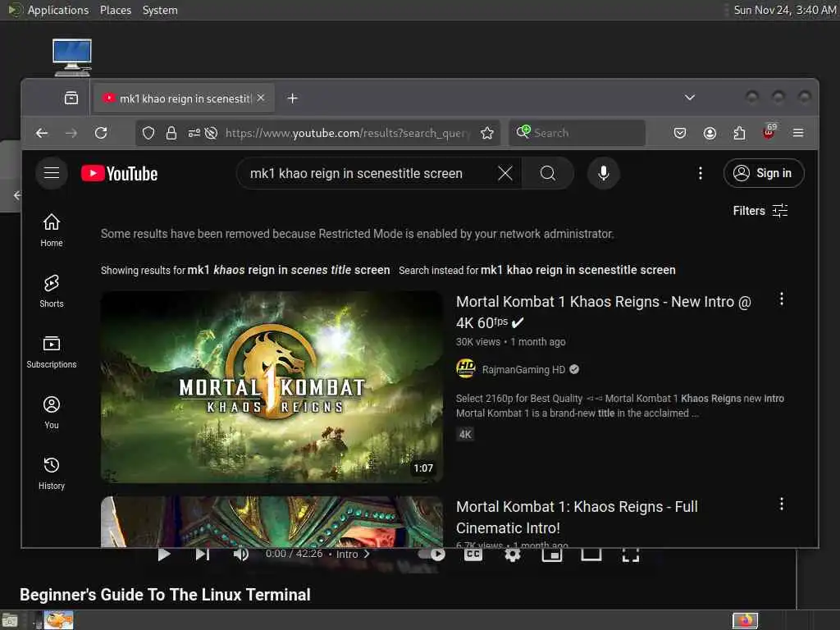The height and width of the screenshot is (630, 840).
Task: Skip to next video in background player
Action: click(203, 555)
